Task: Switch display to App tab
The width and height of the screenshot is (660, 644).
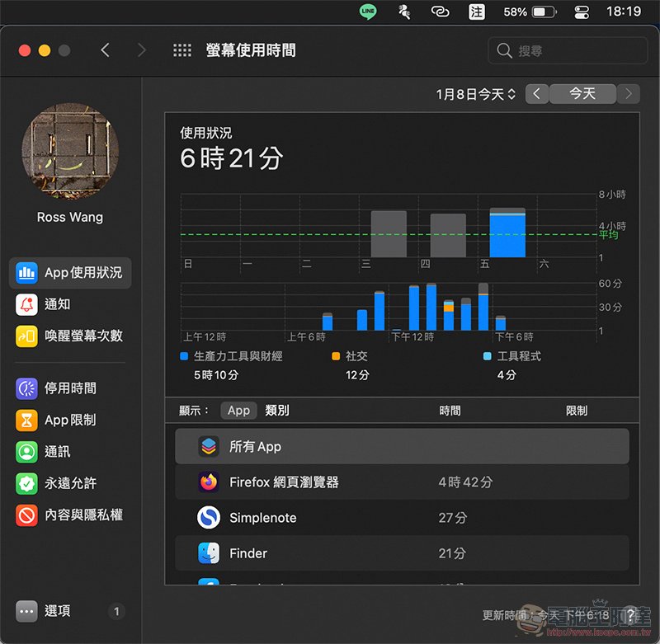Action: pos(238,411)
